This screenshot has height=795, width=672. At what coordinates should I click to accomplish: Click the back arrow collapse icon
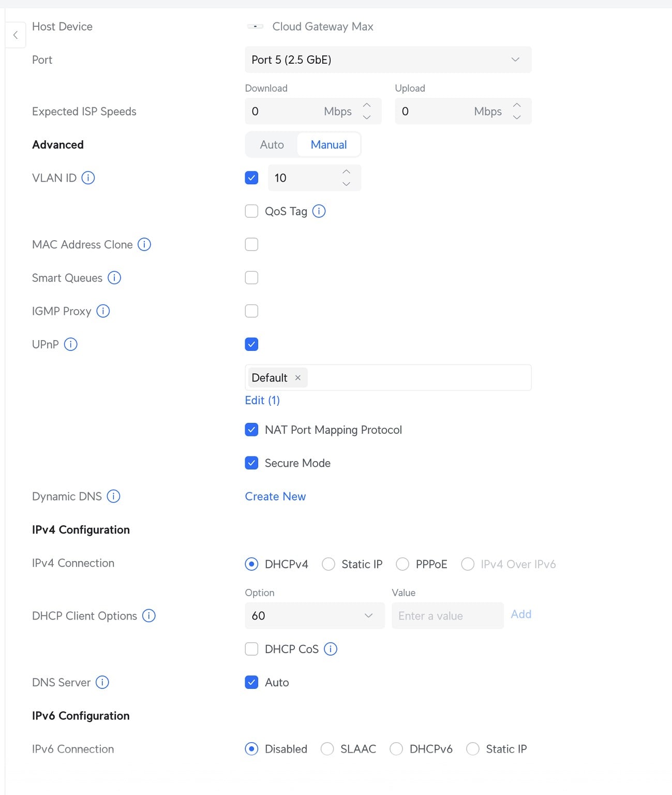tap(16, 35)
